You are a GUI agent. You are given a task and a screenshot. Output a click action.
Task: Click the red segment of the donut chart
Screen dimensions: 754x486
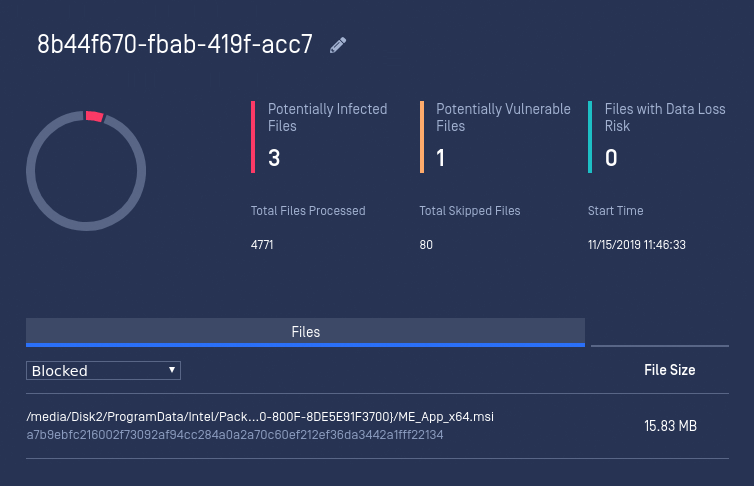coord(94,117)
